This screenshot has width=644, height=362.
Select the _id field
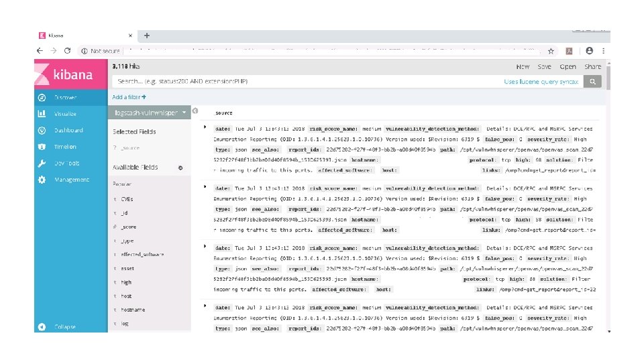click(x=124, y=213)
